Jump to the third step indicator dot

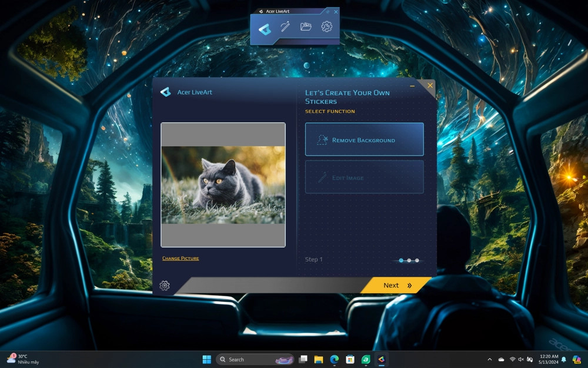tap(417, 260)
